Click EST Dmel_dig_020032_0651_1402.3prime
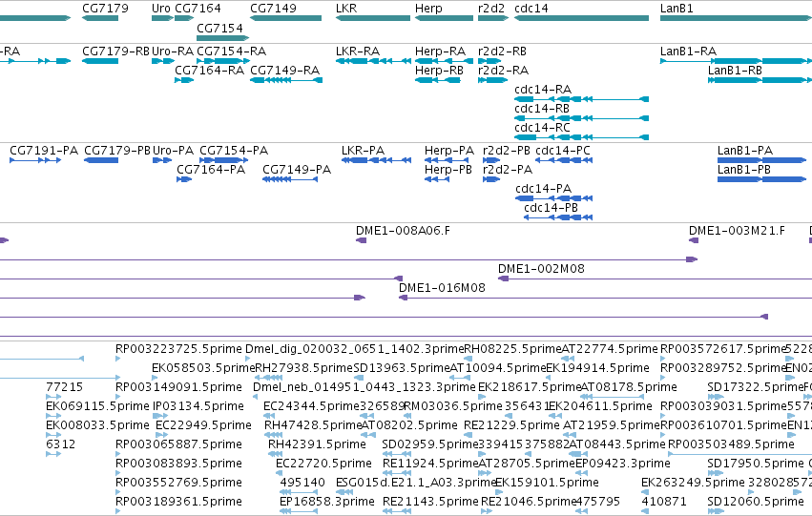The height and width of the screenshot is (516, 812). click(354, 349)
